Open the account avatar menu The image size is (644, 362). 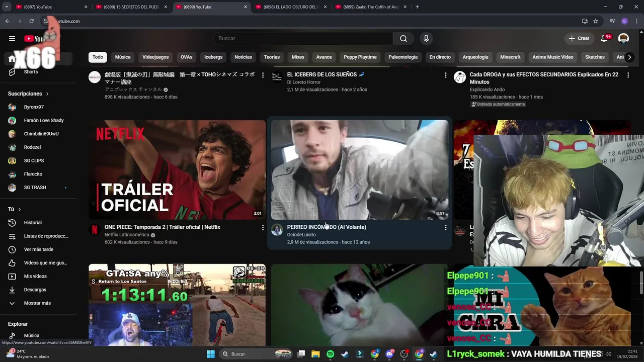[623, 39]
